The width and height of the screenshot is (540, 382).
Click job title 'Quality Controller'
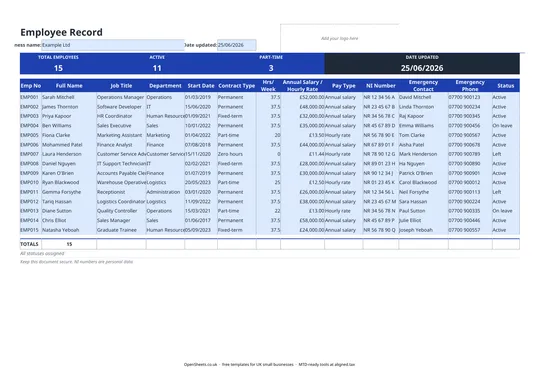117,211
